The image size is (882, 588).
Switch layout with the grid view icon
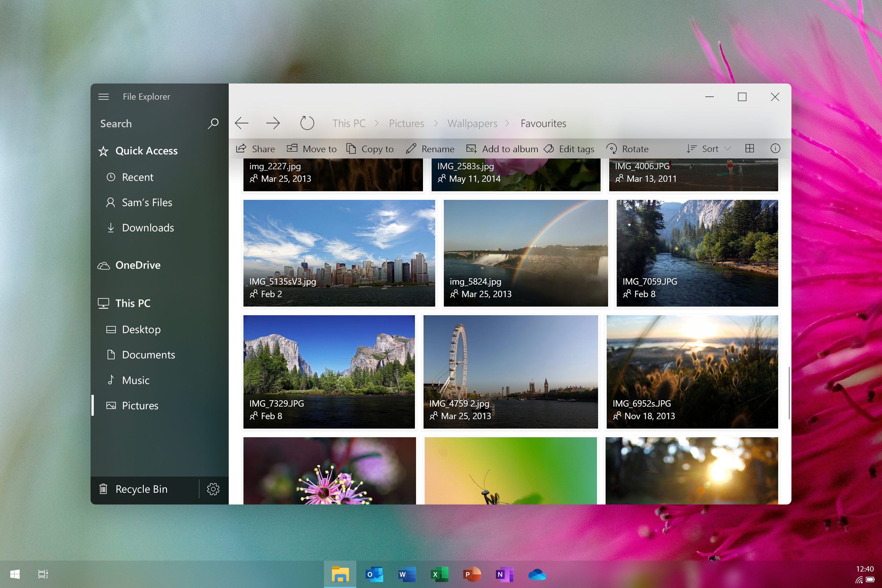749,148
